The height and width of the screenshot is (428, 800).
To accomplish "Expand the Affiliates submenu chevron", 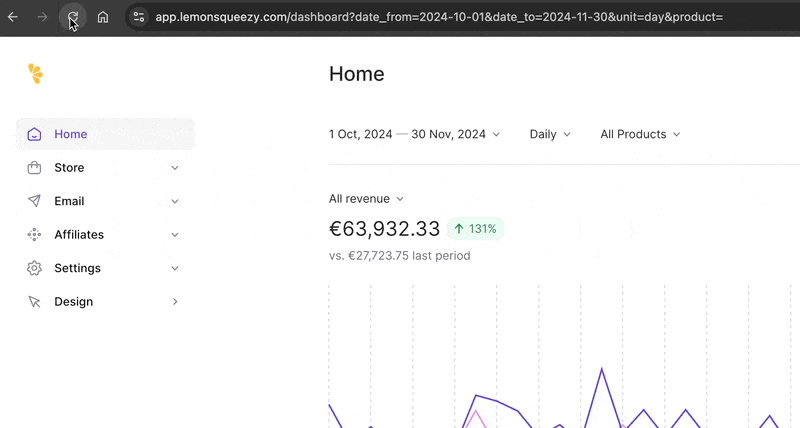I will pyautogui.click(x=175, y=235).
